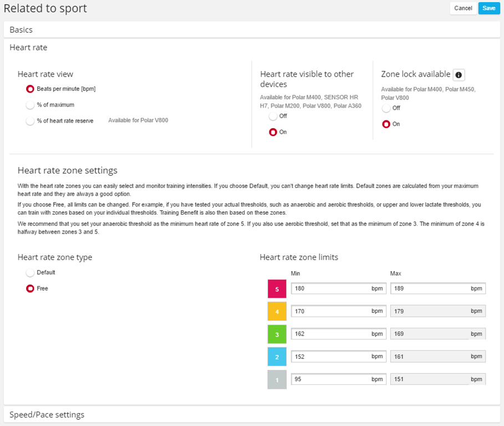Viewport: 504px width, 426px height.
Task: Select Beats per minute heart rate view
Action: [x=30, y=89]
